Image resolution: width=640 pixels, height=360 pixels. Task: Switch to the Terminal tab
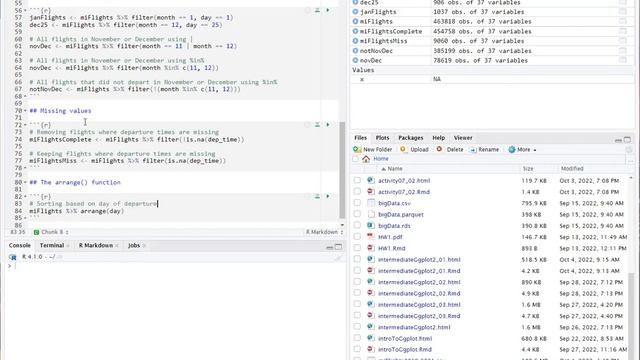(x=52, y=245)
